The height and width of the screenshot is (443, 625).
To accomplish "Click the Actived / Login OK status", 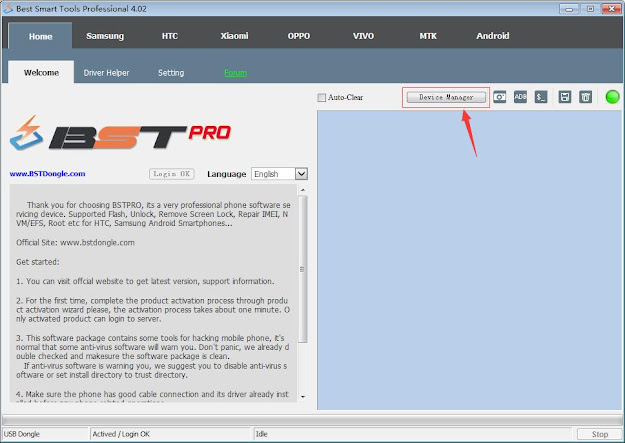I will click(x=171, y=434).
